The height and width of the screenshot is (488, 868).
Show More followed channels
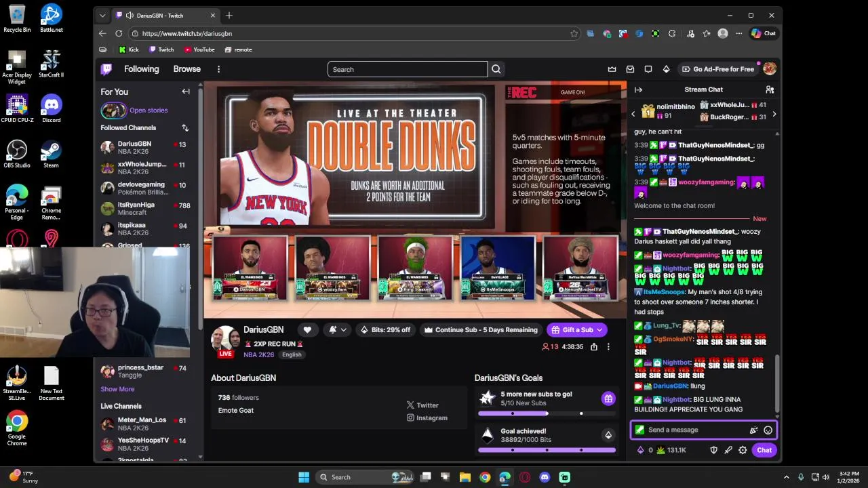117,389
